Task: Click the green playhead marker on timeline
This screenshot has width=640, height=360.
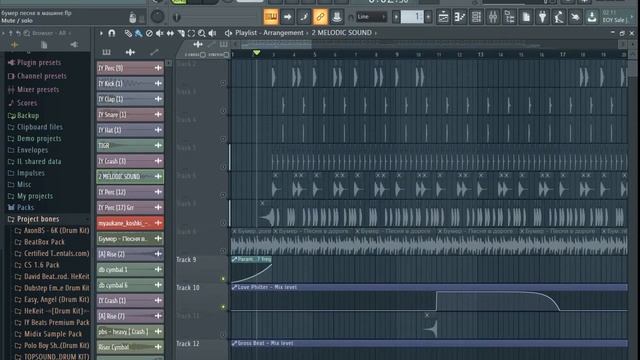Action: (x=256, y=53)
